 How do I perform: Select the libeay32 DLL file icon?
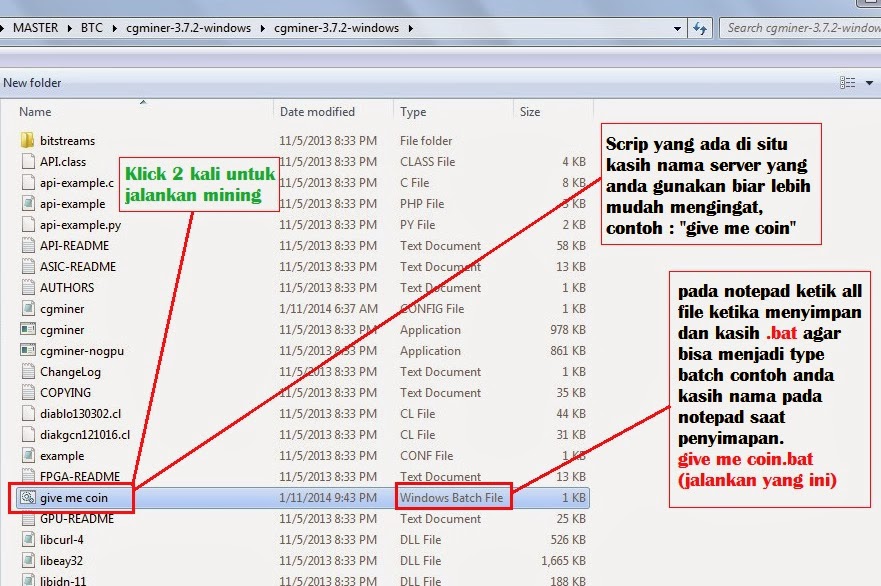click(x=28, y=560)
